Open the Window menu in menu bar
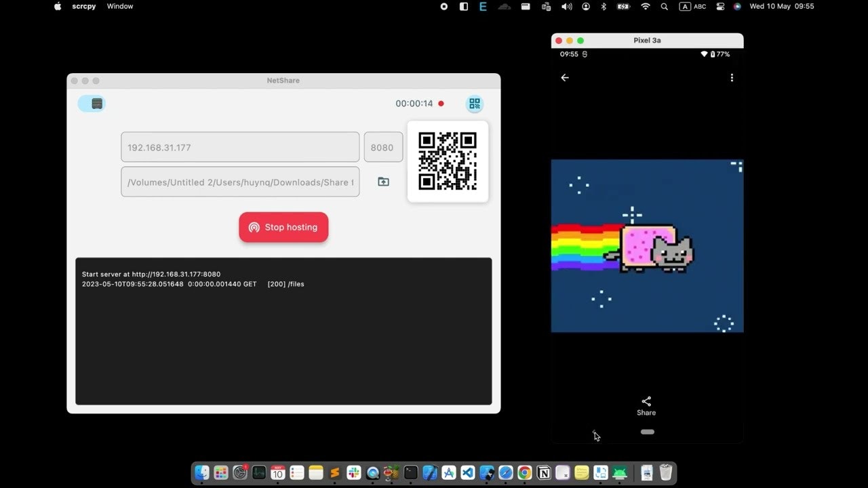Screen dimensions: 868x488 tap(120, 6)
